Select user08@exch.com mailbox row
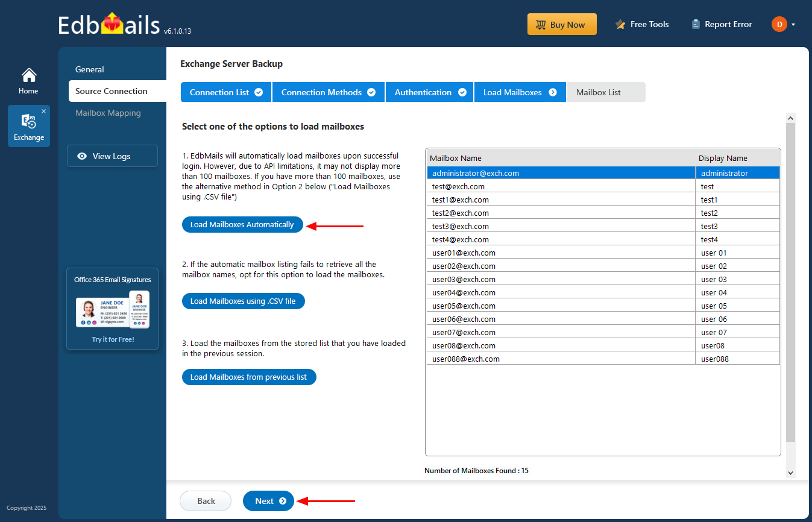 [603, 345]
